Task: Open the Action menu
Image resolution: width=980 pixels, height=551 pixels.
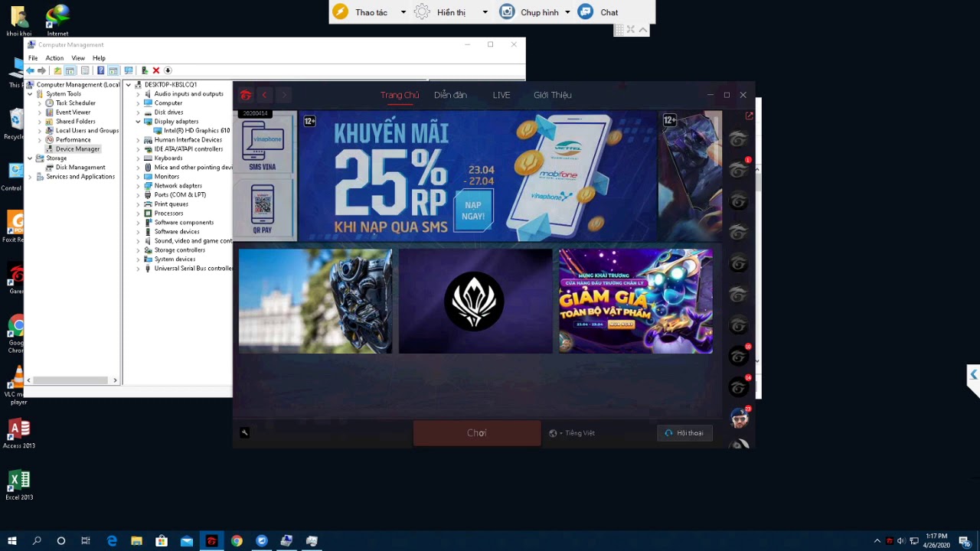Action: click(x=54, y=58)
